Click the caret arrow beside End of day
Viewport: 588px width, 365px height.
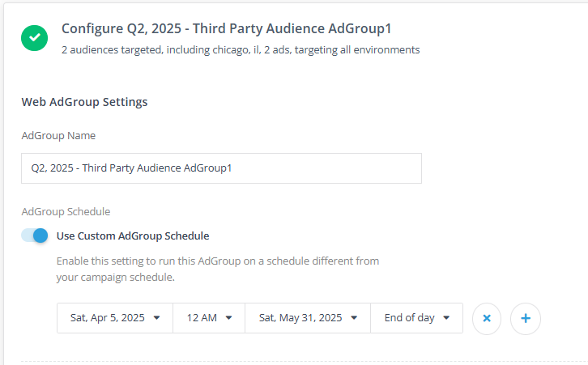click(x=446, y=318)
